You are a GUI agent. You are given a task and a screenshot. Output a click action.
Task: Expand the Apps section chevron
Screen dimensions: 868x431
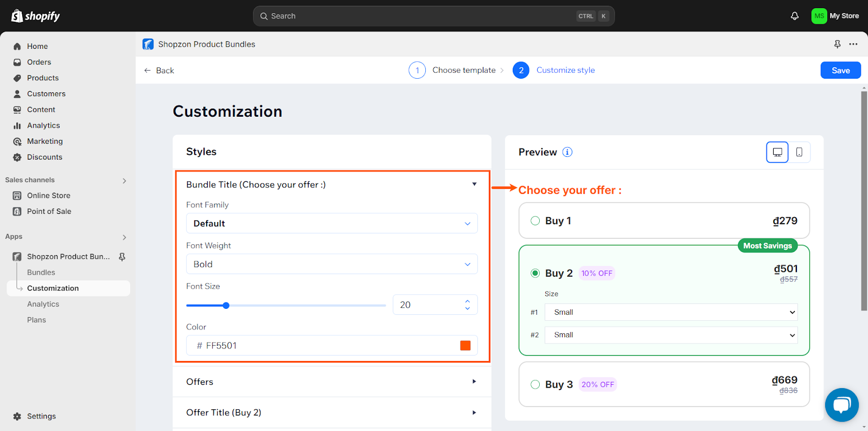click(x=124, y=237)
